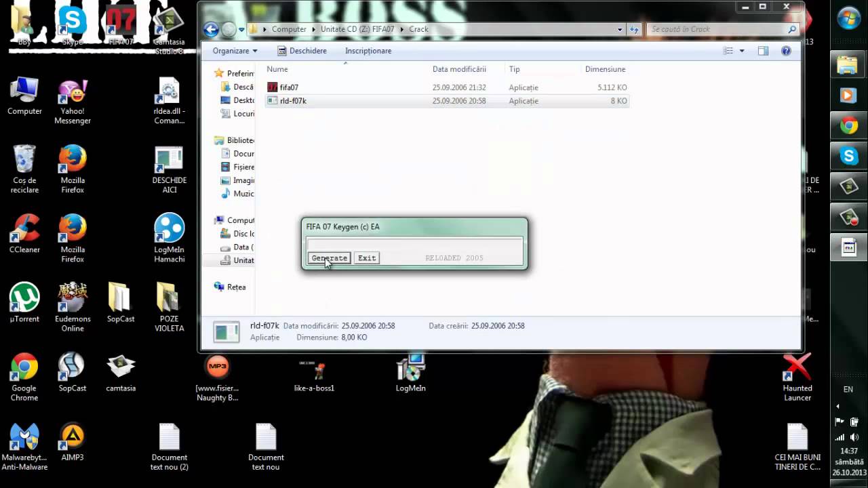Open the POZE VIOLETA folder
The height and width of the screenshot is (488, 868).
(x=169, y=308)
